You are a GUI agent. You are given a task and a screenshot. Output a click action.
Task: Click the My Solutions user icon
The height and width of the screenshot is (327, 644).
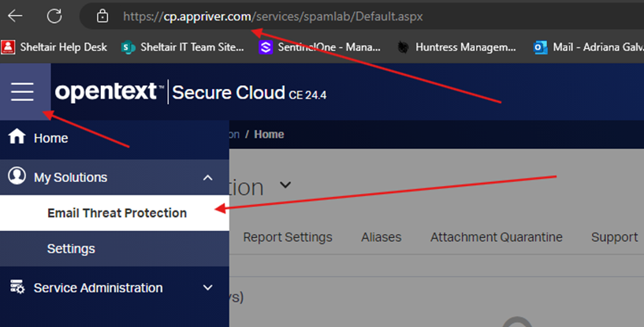point(17,176)
